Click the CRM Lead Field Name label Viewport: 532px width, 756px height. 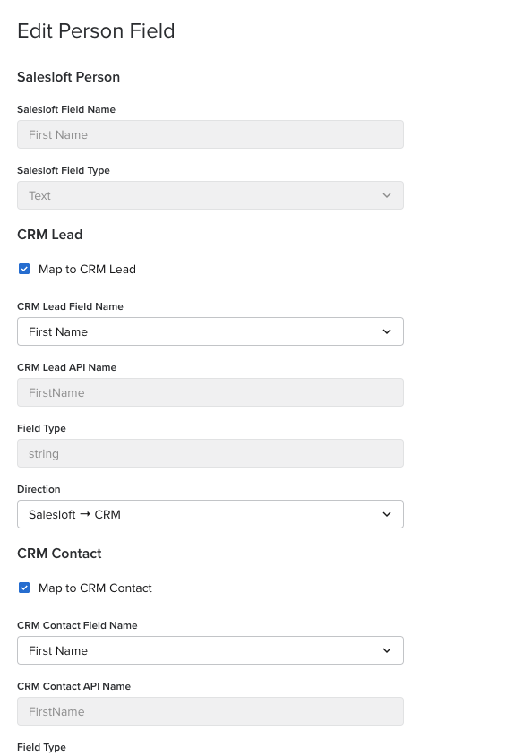tap(70, 306)
